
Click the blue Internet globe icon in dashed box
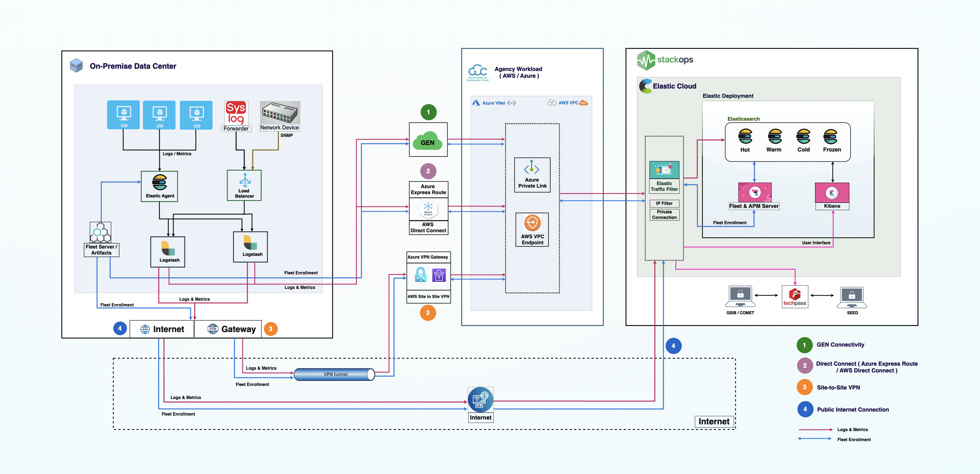pos(480,400)
